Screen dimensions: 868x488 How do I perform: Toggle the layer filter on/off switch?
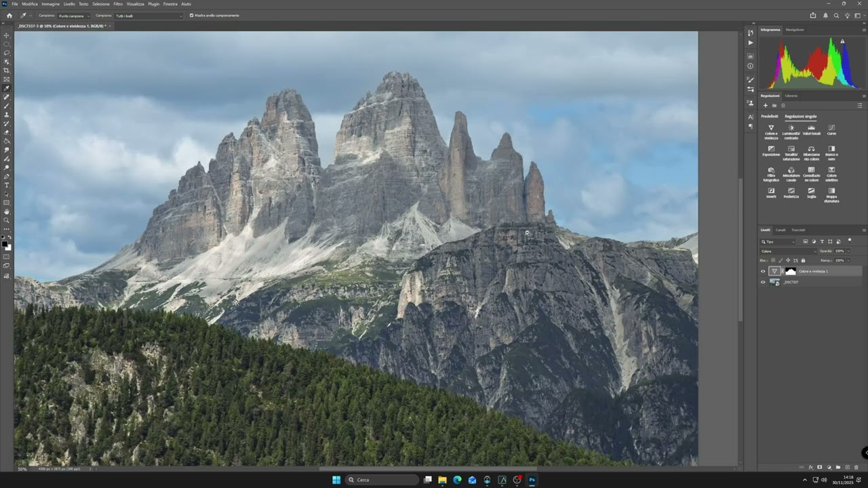(x=850, y=241)
